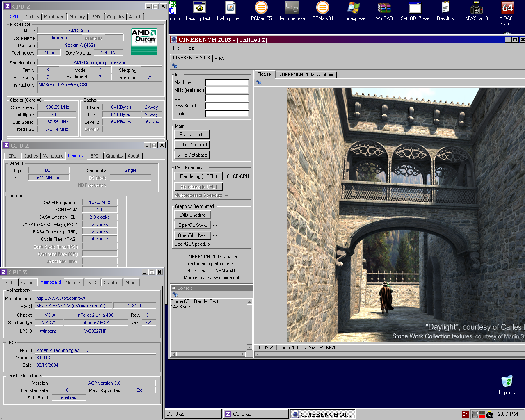Click Core Speed value 1500.55 MHz

click(x=57, y=107)
